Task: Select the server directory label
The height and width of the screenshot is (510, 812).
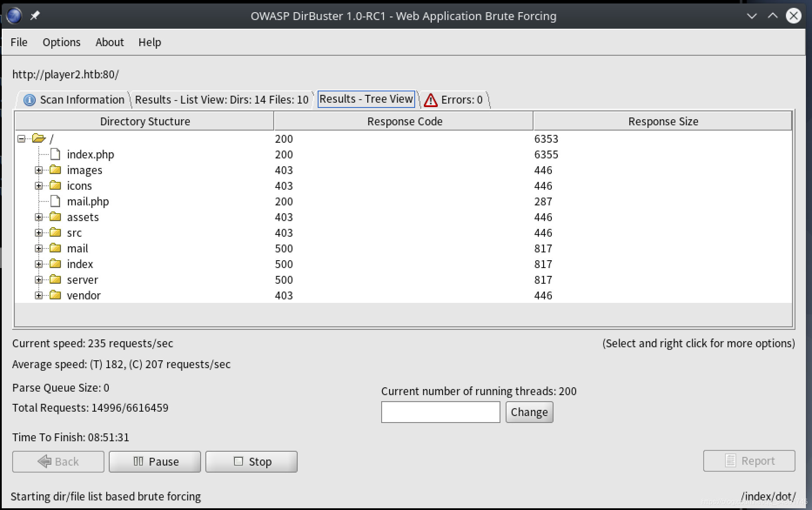Action: 82,280
